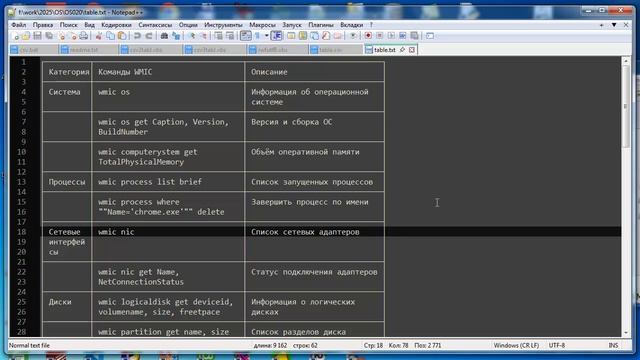
Task: Click the Zoom Out toolbar icon
Action: (x=203, y=36)
